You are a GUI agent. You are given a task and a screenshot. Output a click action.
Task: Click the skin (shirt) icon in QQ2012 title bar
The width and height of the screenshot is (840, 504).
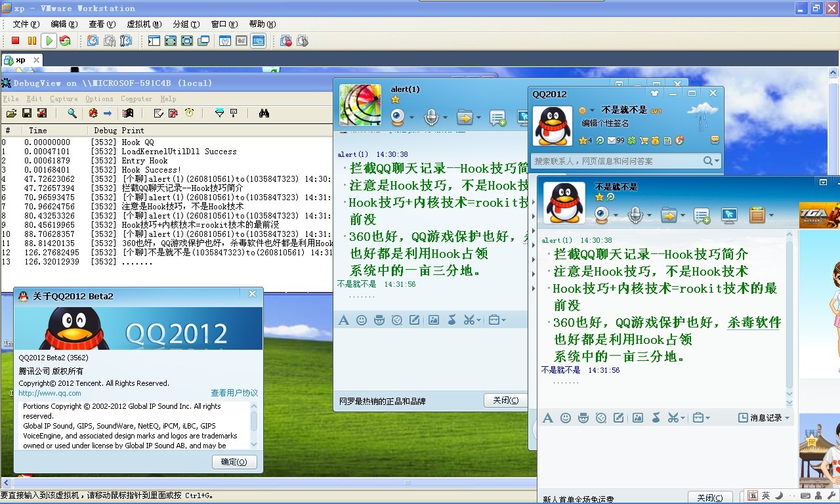[654, 93]
